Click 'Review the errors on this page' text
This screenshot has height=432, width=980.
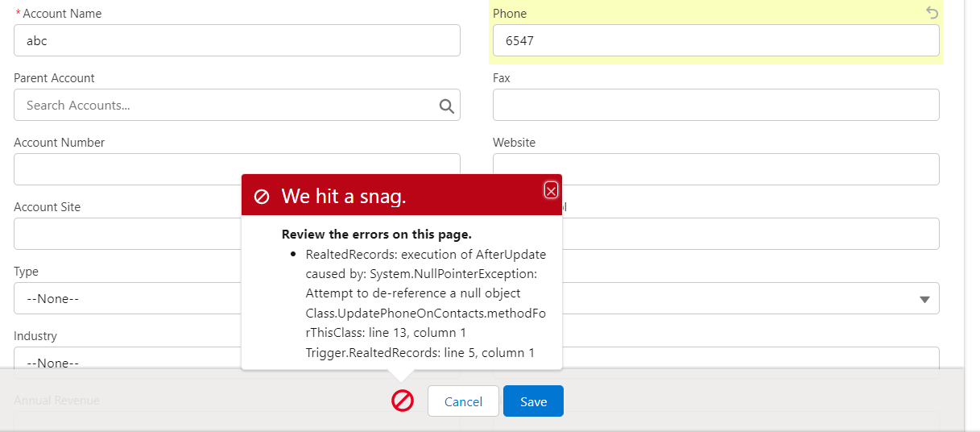pos(376,235)
